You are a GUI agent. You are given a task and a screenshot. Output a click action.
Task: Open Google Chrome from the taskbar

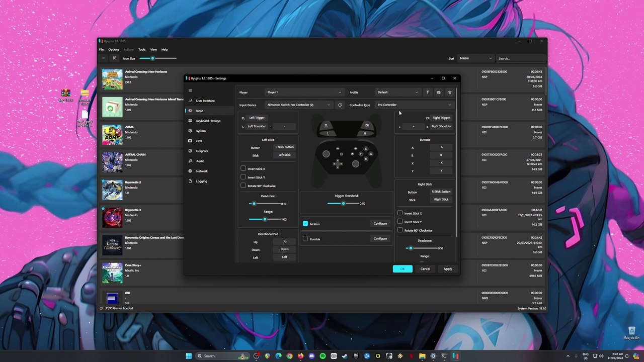coord(289,356)
